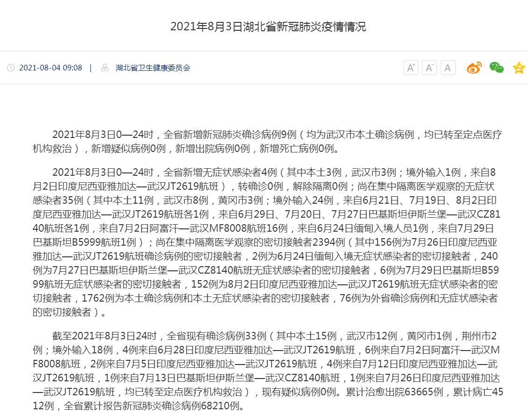Reset font size with plain A button

tap(448, 68)
